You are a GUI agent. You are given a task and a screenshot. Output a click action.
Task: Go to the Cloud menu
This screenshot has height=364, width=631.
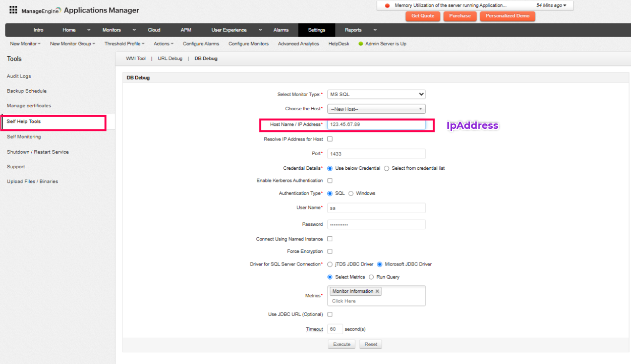point(154,30)
